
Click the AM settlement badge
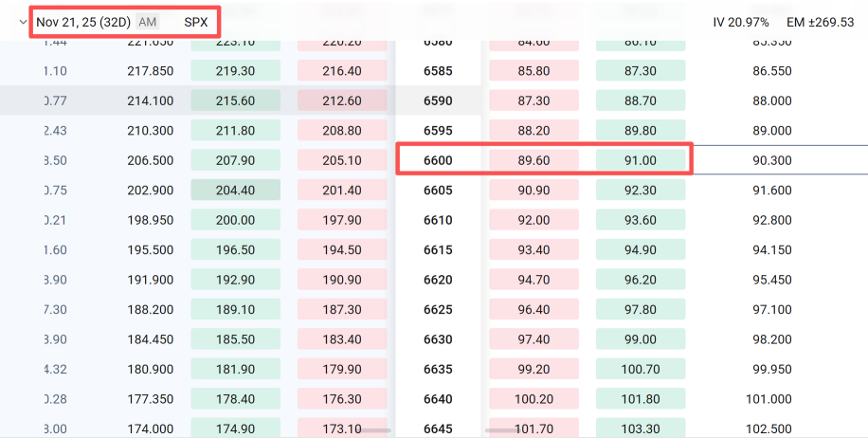tap(148, 22)
